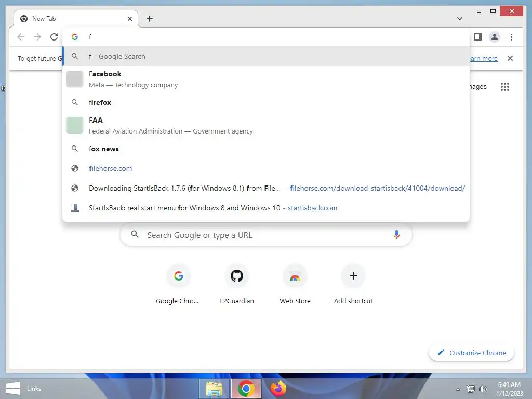Choose the FAA suggestion
Viewport: 532px width, 399px height.
tap(266, 125)
